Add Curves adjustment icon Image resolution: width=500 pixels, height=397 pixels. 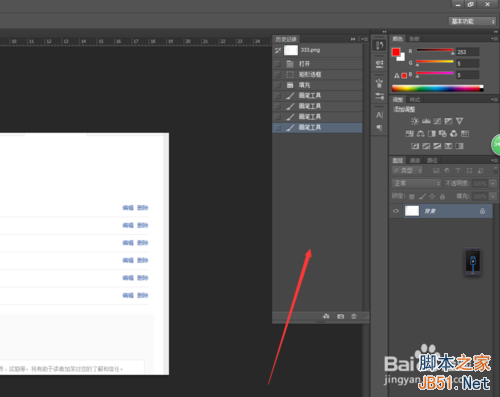pyautogui.click(x=437, y=121)
